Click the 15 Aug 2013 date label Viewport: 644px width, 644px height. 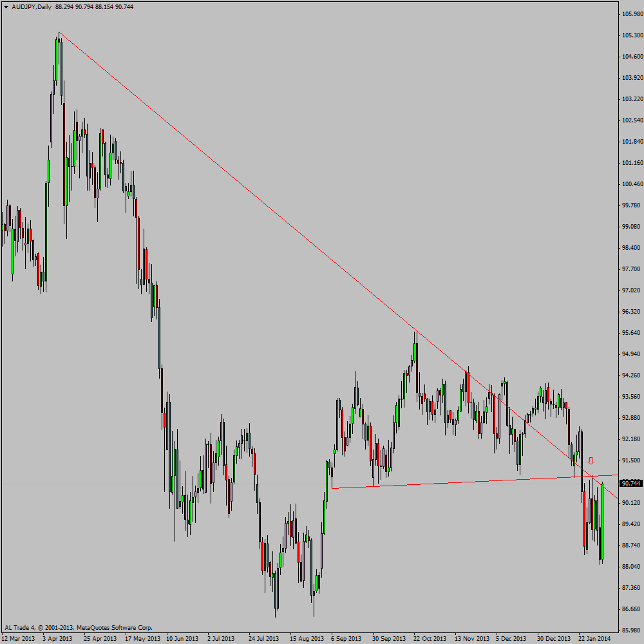[x=307, y=639]
